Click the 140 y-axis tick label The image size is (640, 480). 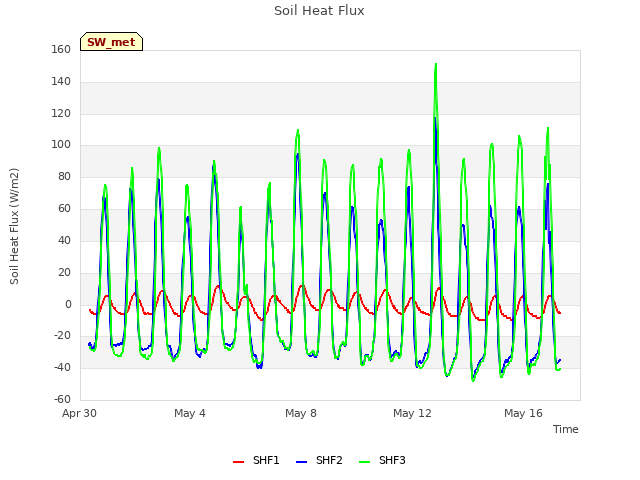pos(61,82)
